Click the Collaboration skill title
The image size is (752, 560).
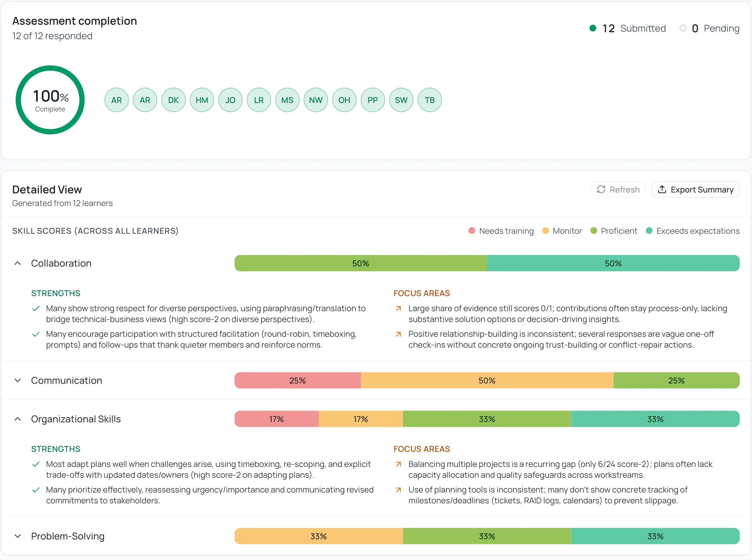(61, 263)
